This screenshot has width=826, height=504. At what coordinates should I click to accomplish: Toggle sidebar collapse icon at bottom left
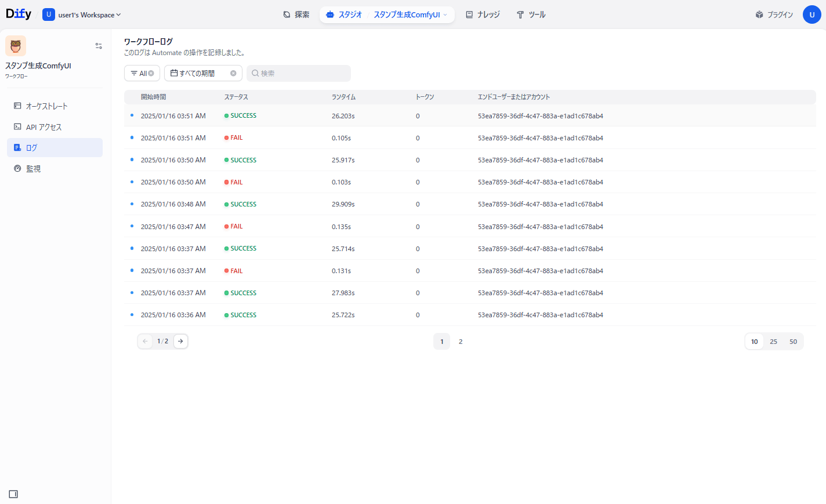point(13,494)
